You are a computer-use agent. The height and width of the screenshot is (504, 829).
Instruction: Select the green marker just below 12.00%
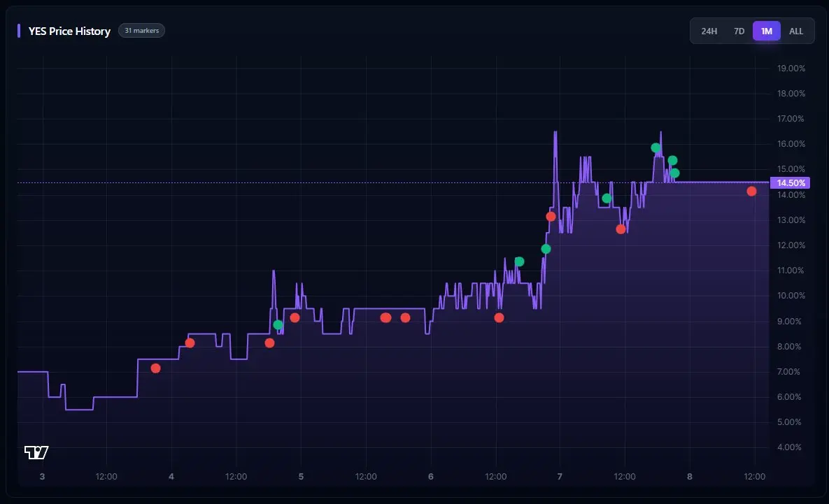coord(546,249)
